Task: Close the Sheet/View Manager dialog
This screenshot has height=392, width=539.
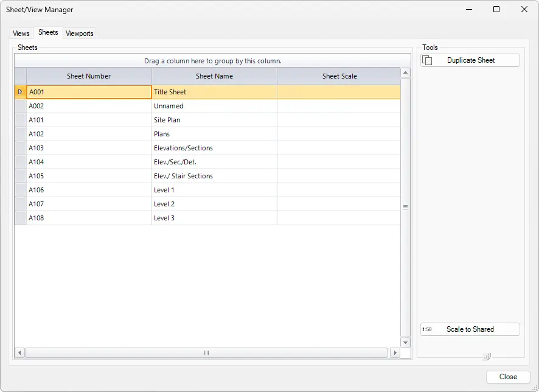Action: click(508, 376)
